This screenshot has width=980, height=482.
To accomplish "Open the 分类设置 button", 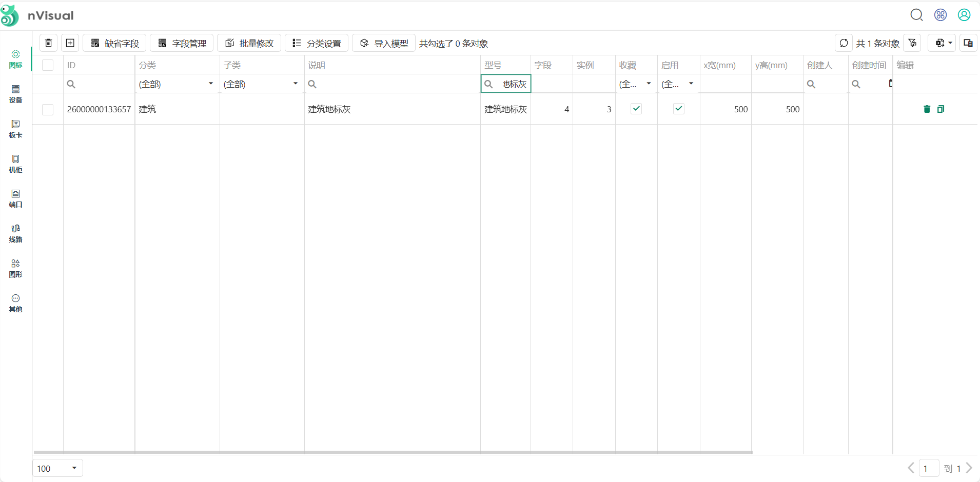I will [317, 43].
